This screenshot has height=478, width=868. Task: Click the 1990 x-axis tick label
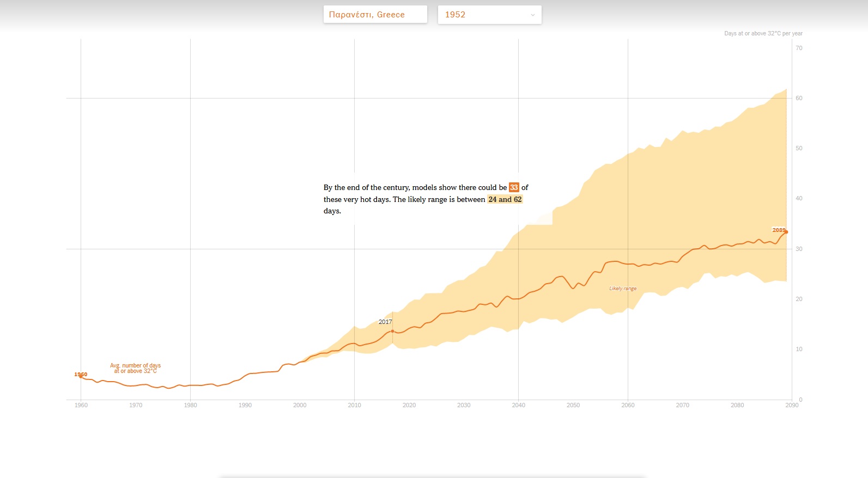(245, 405)
